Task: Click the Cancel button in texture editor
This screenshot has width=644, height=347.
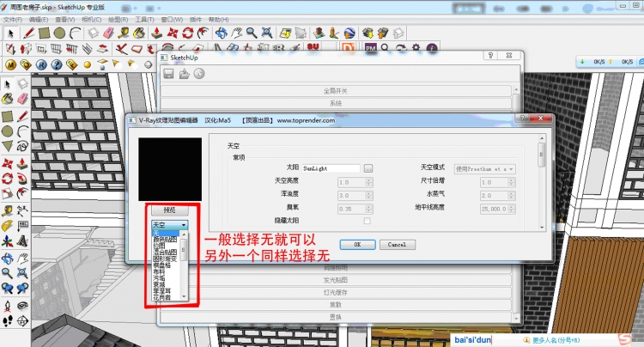Action: coord(398,244)
